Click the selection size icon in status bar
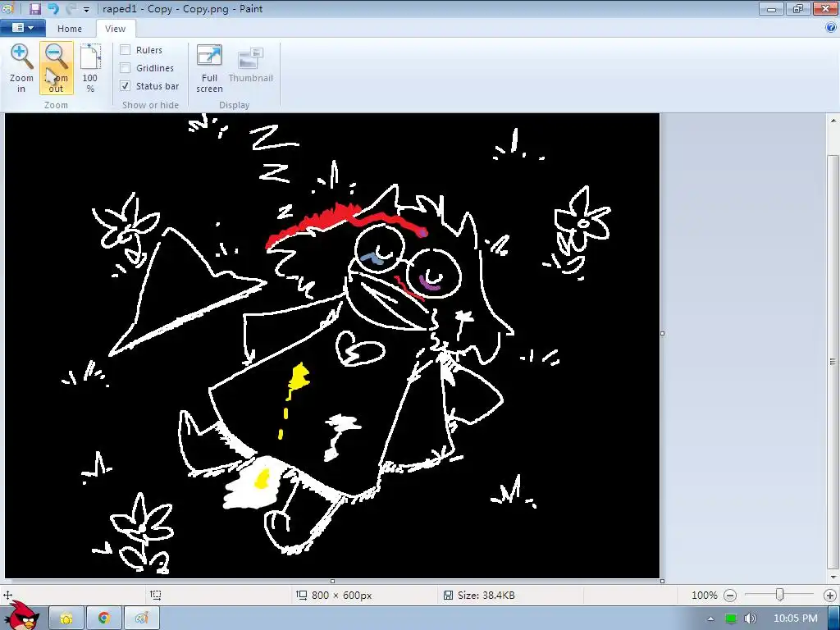Screen dimensions: 840x630 click(x=155, y=595)
